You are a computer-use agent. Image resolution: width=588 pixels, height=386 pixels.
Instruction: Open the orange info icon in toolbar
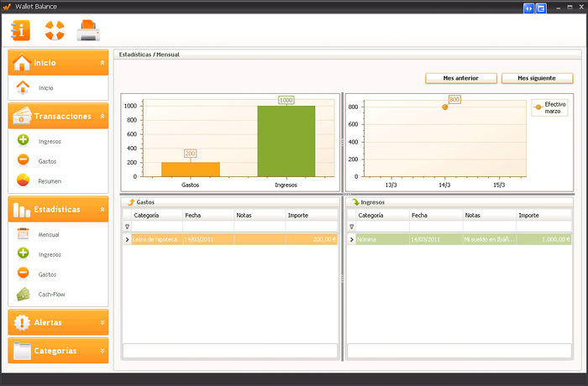[x=20, y=31]
